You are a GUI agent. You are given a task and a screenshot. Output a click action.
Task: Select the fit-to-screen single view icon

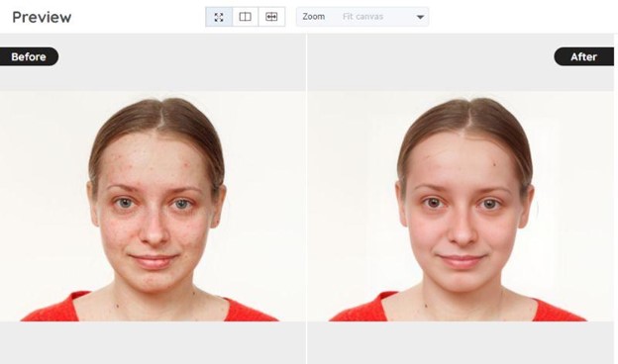tap(219, 17)
